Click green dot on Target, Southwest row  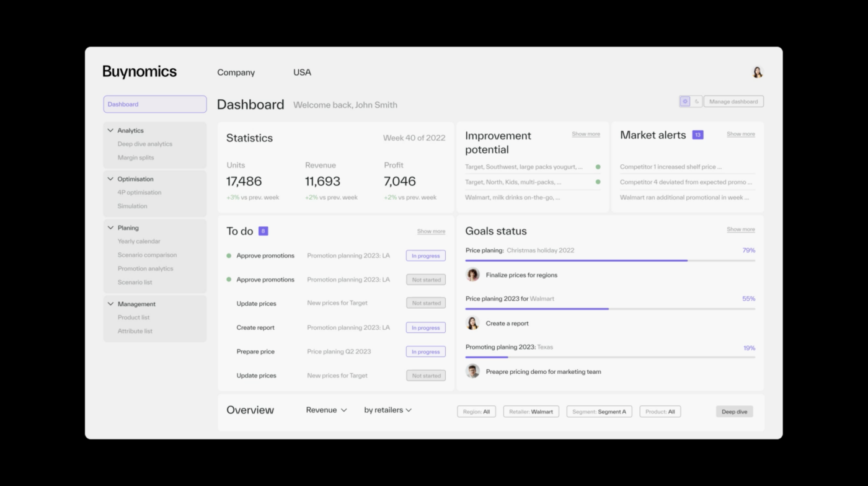pos(598,167)
